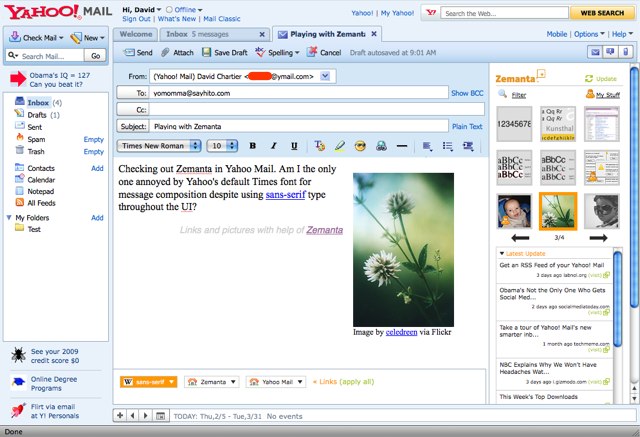This screenshot has width=640, height=437.
Task: Open the Times New Roman font dropdown
Action: (x=159, y=146)
